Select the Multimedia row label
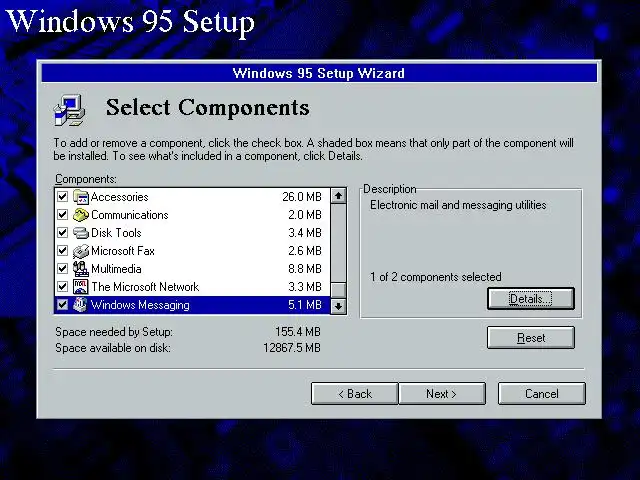 [x=116, y=269]
